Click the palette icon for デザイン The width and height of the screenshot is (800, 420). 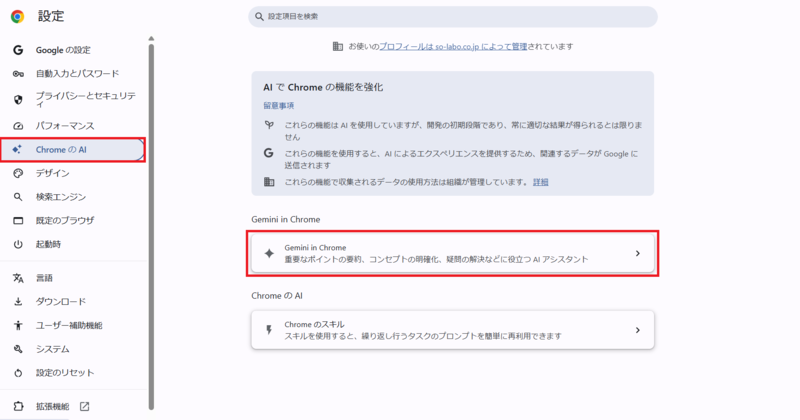coord(18,174)
